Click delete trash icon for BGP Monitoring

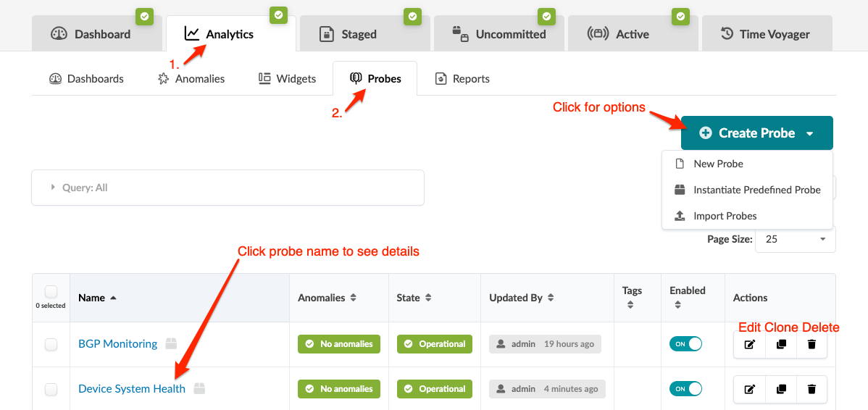[x=811, y=344]
